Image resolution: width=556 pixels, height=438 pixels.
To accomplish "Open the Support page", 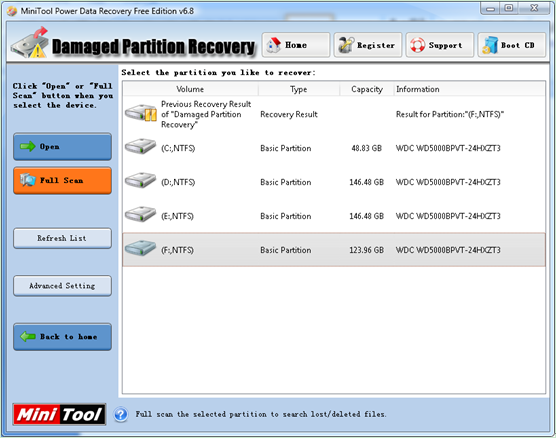I will (x=440, y=45).
